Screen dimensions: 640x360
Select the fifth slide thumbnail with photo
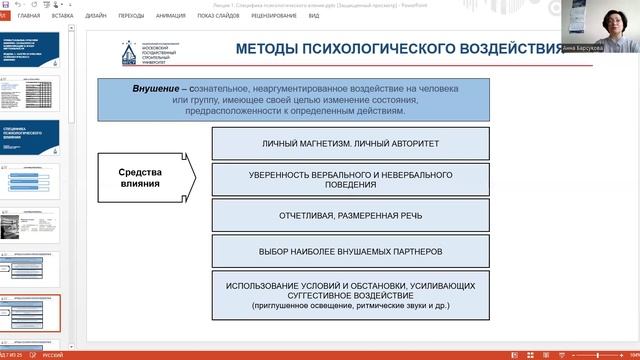pyautogui.click(x=30, y=225)
